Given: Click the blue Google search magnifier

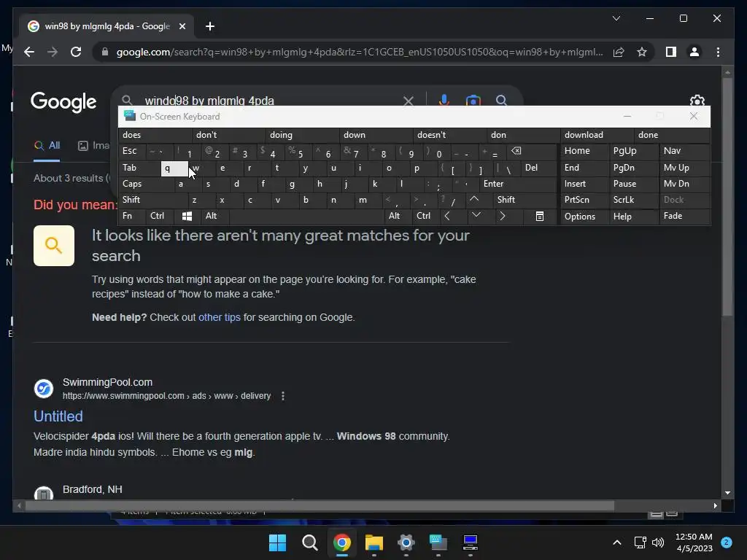Looking at the screenshot, I should tap(501, 100).
